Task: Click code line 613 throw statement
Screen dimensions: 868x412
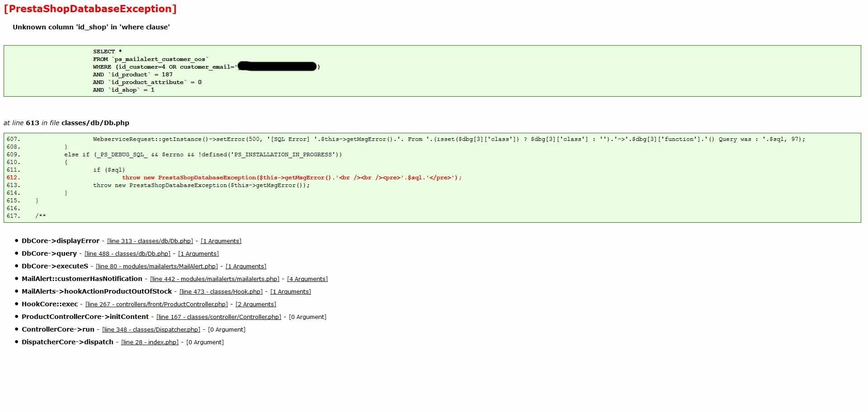Action: click(x=202, y=185)
